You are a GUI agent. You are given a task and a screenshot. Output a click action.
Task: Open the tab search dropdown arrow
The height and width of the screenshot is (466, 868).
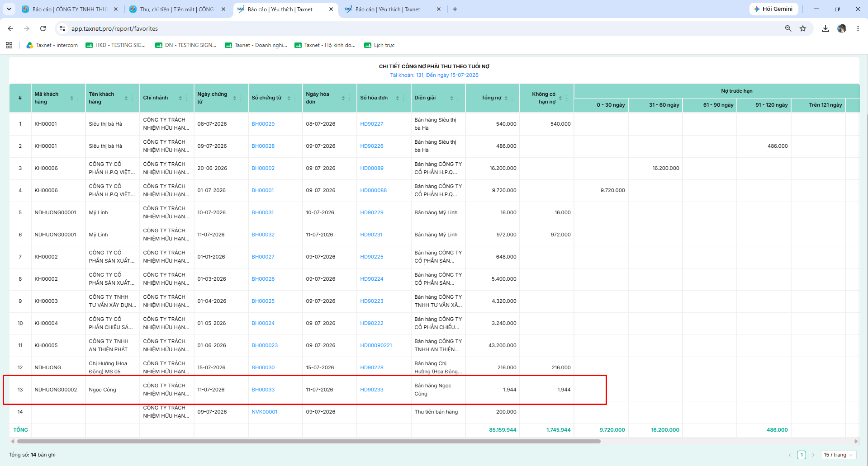click(9, 9)
